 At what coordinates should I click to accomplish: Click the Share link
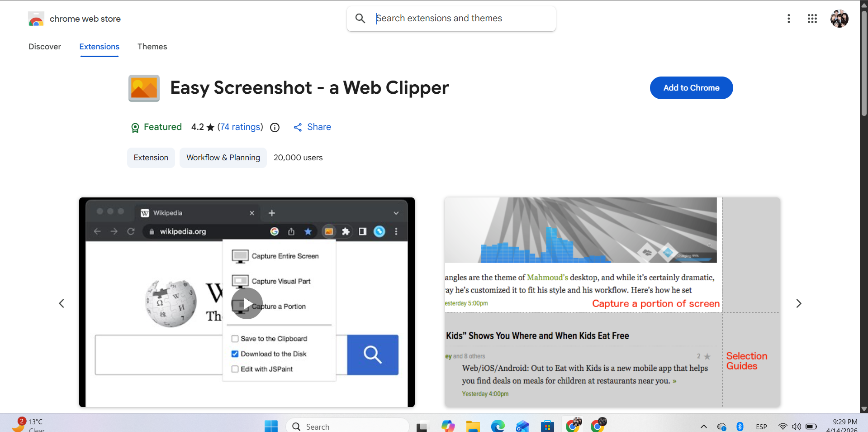(313, 127)
